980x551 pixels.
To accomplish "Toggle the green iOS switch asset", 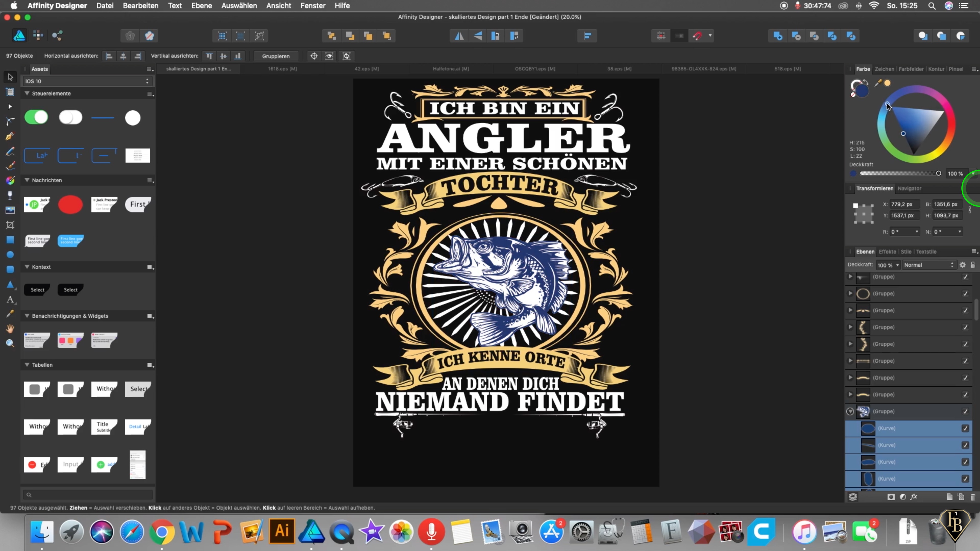I will point(36,117).
